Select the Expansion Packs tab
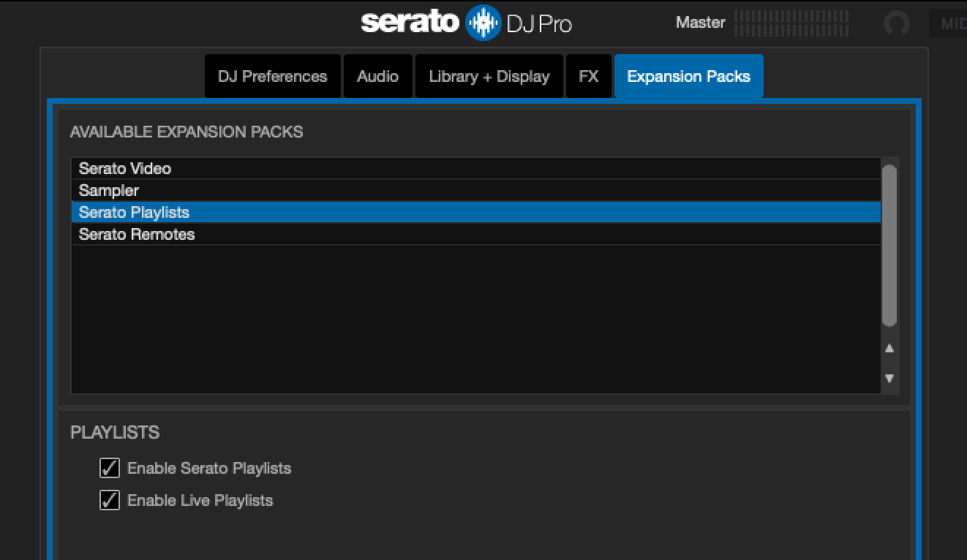Viewport: 967px width, 560px height. tap(688, 76)
